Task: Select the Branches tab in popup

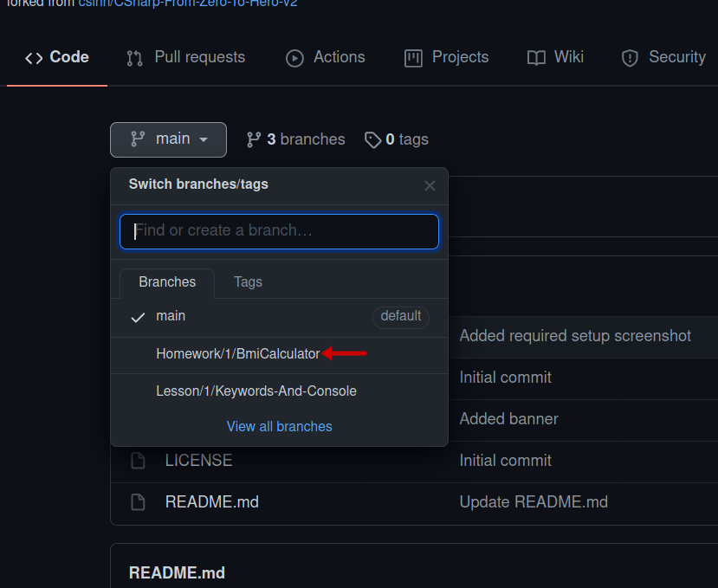Action: click(167, 282)
